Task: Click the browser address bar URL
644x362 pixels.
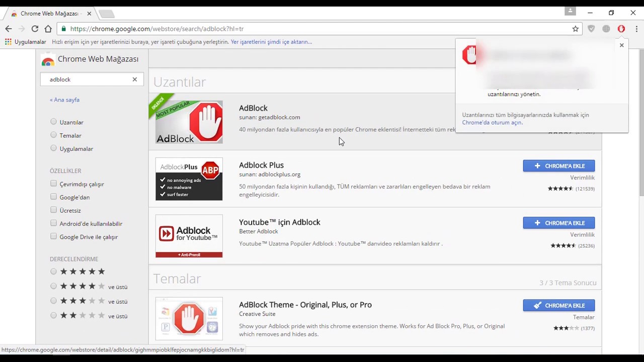Action: point(157,29)
